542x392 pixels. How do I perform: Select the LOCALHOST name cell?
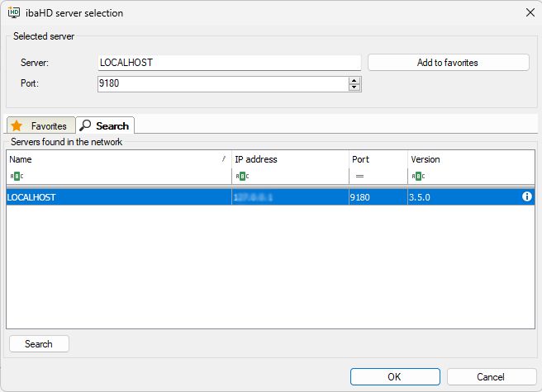pyautogui.click(x=119, y=197)
